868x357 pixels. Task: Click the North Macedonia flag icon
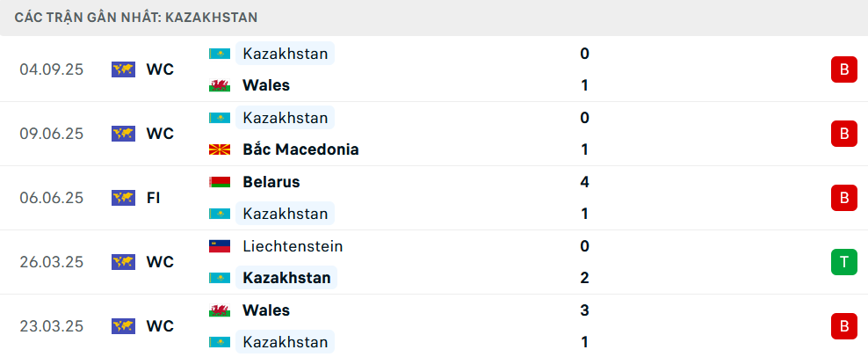tap(219, 149)
